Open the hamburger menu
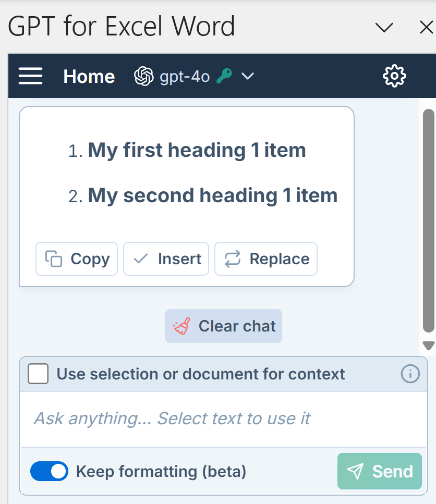This screenshot has height=504, width=436. tap(30, 76)
